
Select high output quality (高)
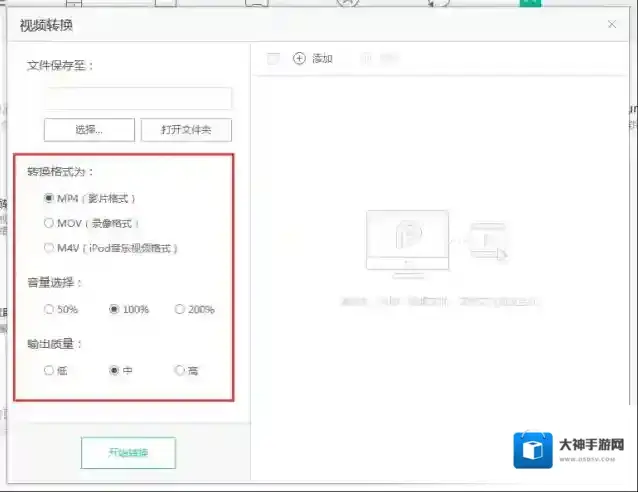(179, 370)
